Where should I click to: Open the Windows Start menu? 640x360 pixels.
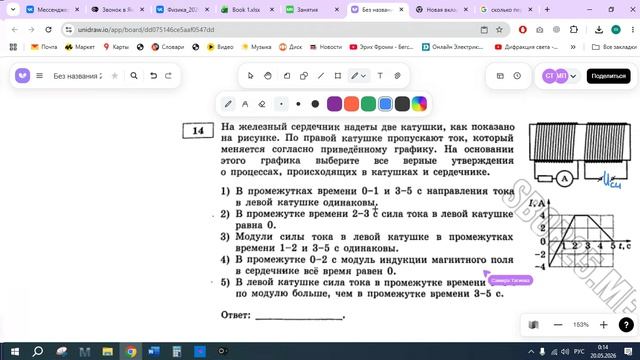click(x=15, y=351)
